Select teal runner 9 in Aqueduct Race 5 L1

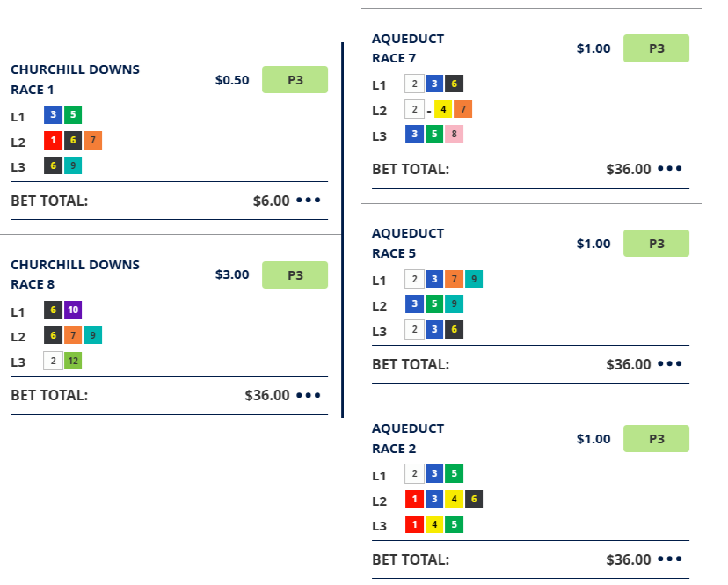click(474, 280)
